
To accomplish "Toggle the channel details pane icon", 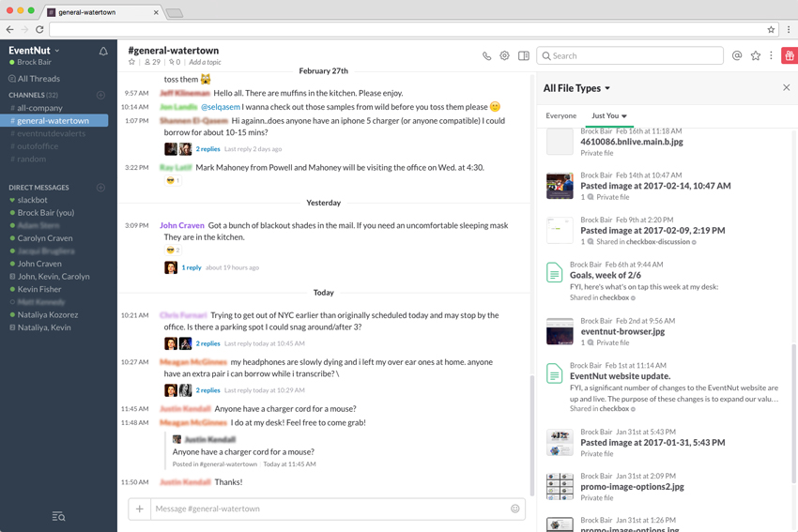I will click(x=524, y=56).
